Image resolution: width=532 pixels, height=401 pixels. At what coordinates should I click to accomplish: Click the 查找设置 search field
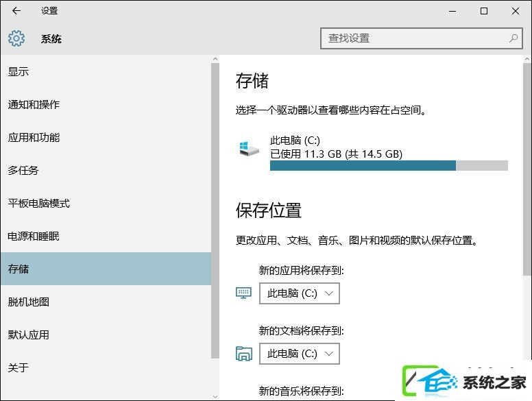point(421,38)
